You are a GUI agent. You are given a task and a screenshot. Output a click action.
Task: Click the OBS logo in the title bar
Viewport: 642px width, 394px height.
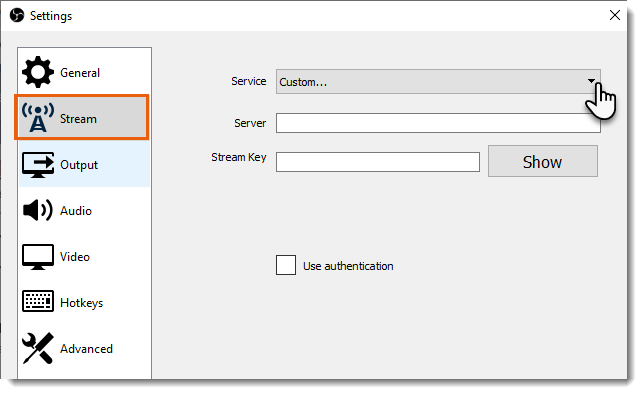coord(17,16)
